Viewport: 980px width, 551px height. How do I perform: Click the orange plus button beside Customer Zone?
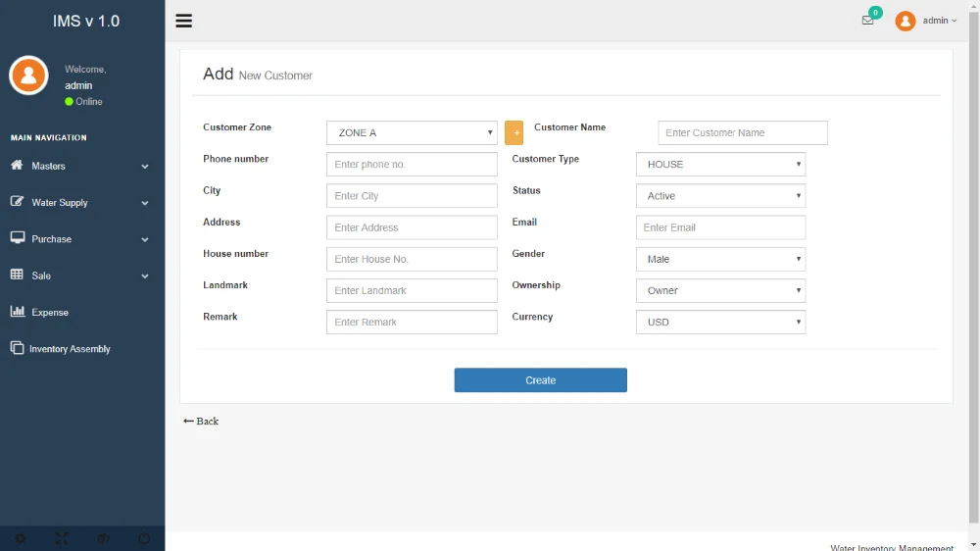(514, 132)
